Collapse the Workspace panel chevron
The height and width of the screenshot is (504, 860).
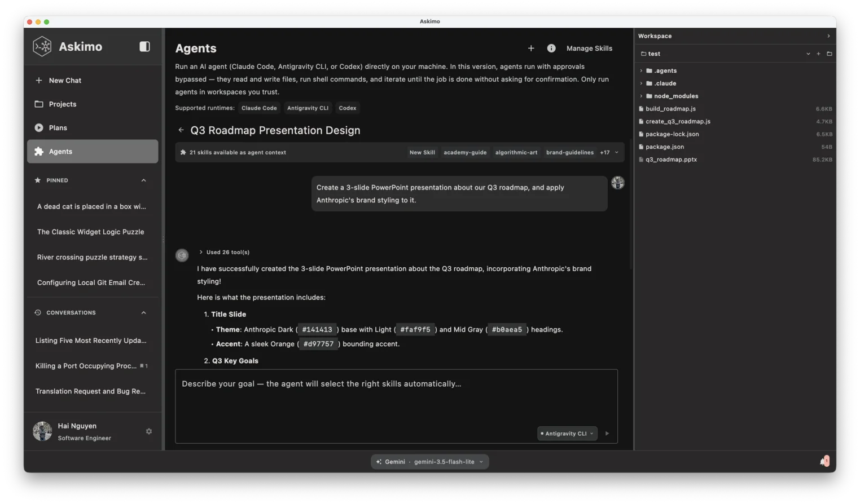coord(828,36)
